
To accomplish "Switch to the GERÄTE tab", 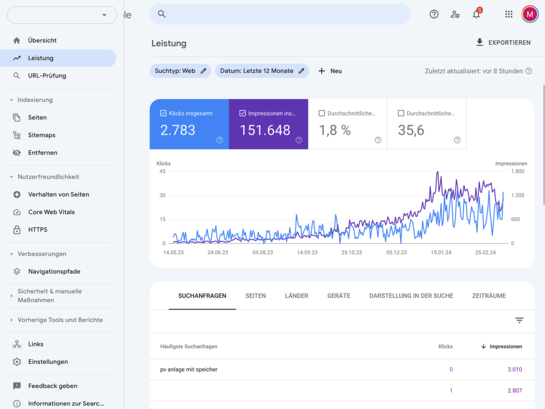I will pos(339,296).
